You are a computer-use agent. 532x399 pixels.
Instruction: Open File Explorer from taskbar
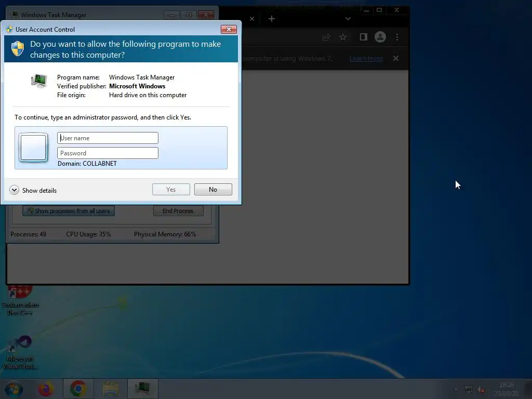111,389
